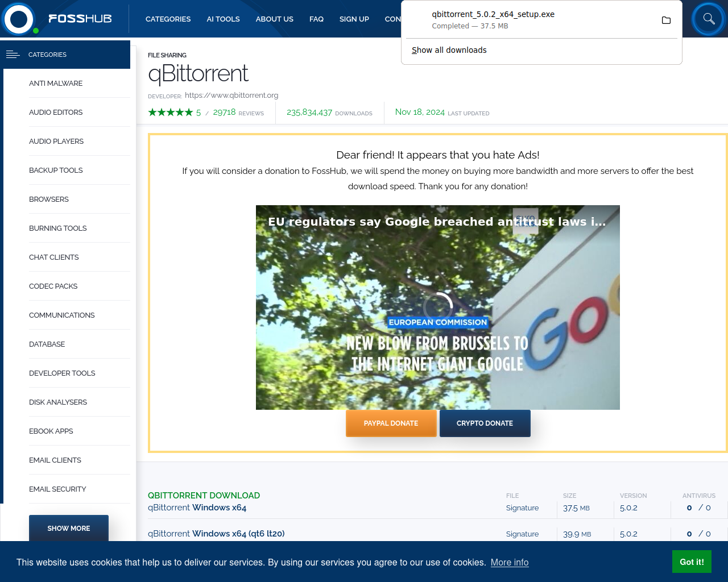The height and width of the screenshot is (582, 728).
Task: Click the Google news video thumbnail
Action: tap(438, 307)
